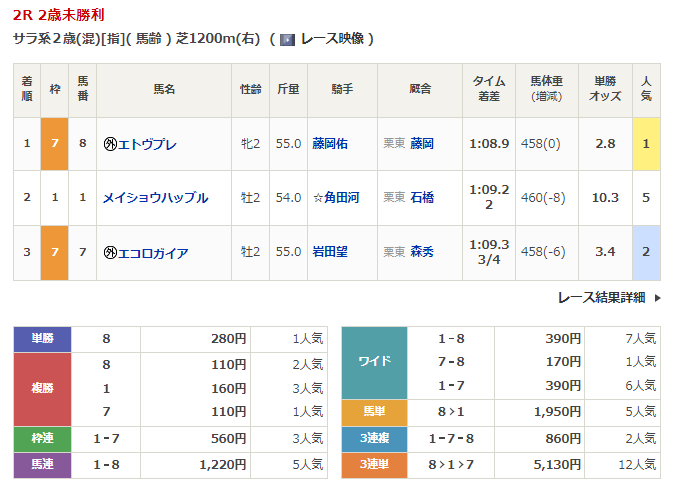The height and width of the screenshot is (486, 673).
Task: Open horse エコロガイア profile
Action: tap(153, 252)
